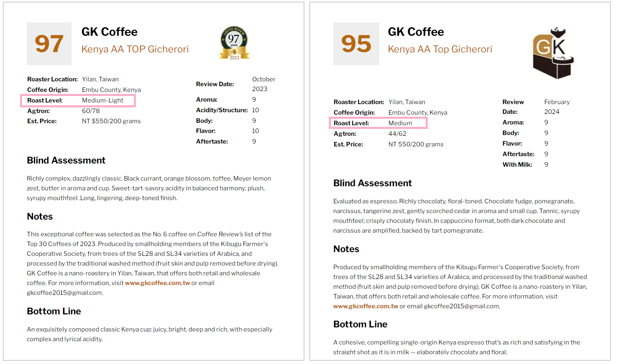Viewport: 617px width, 364px height.
Task: Select GK Coffee heading in the 95-point review
Action: click(x=416, y=32)
